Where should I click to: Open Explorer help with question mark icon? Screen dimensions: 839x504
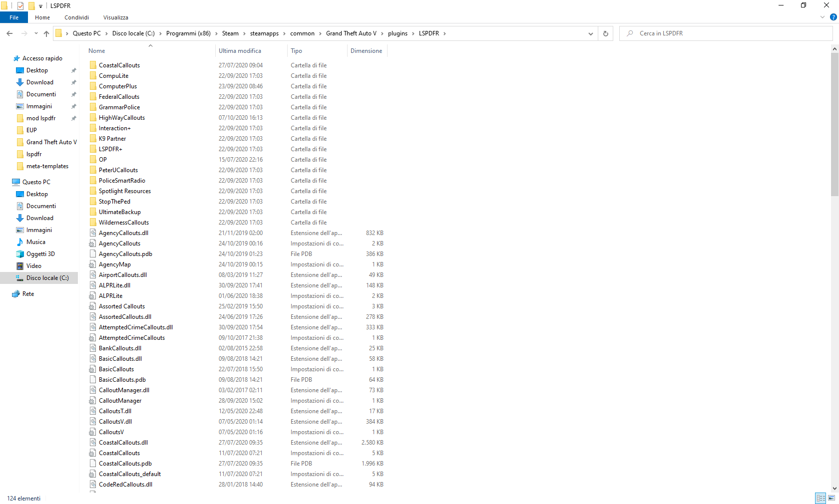(x=833, y=17)
